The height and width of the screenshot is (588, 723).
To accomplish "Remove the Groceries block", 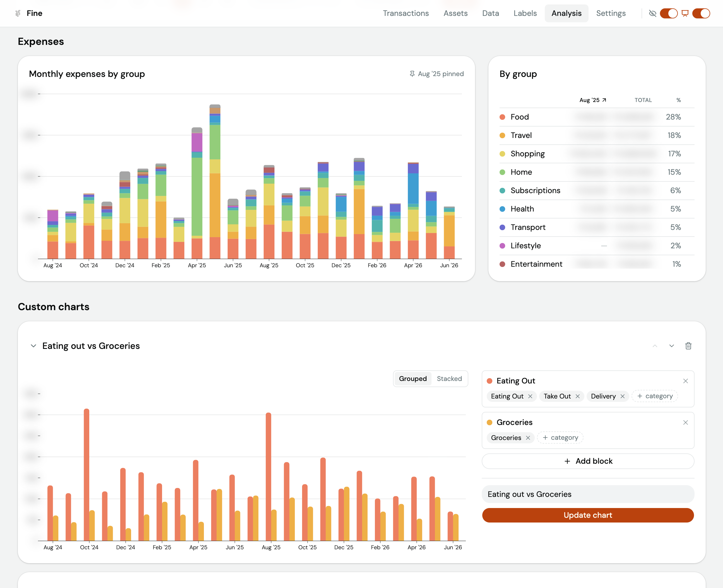I will [685, 422].
